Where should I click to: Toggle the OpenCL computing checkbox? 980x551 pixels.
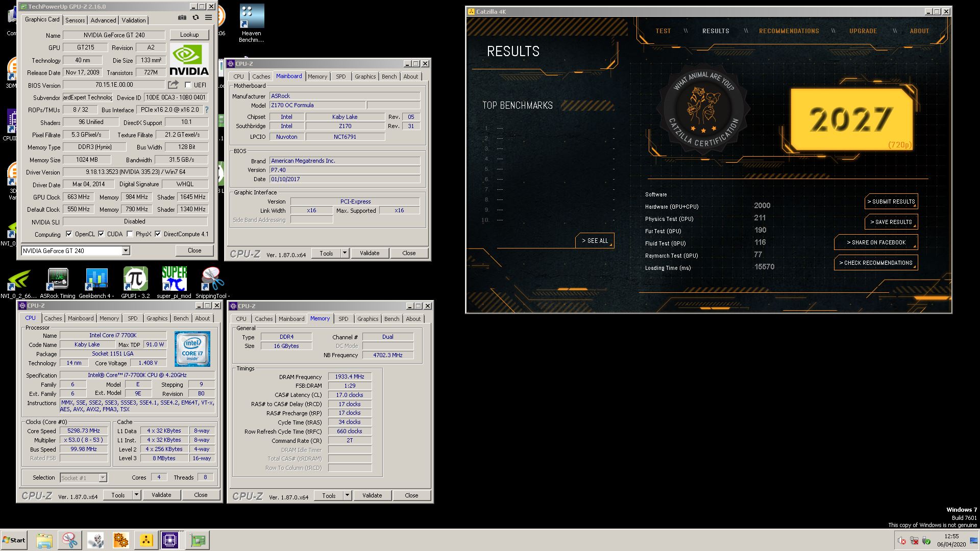(69, 234)
